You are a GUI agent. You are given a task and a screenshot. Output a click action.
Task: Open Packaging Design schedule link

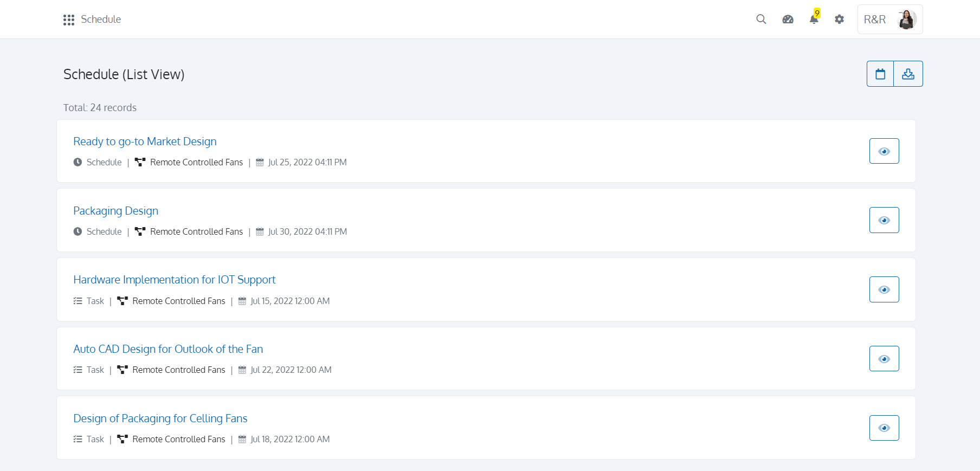[115, 211]
